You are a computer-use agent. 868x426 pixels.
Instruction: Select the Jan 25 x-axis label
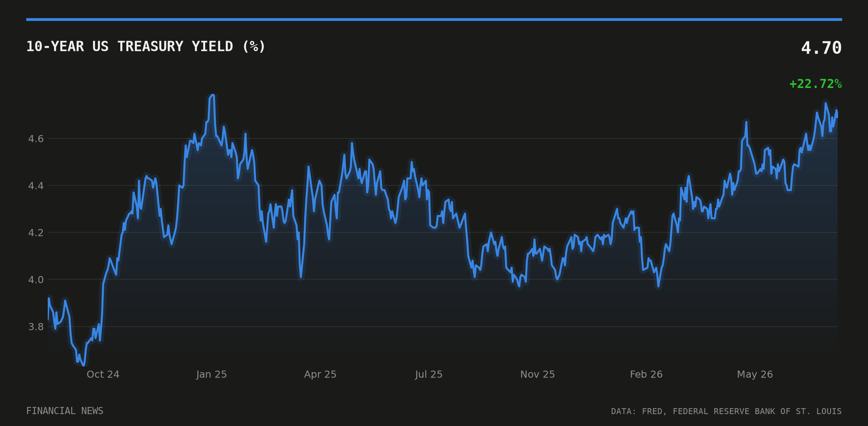coord(211,374)
